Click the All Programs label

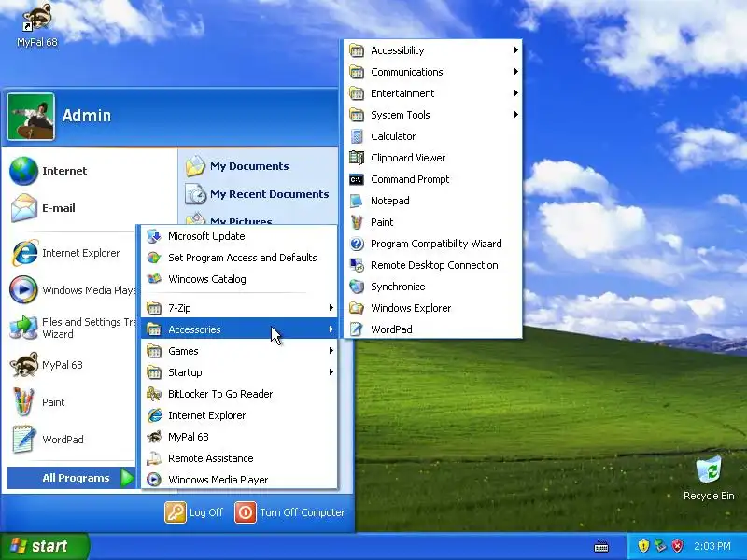tap(76, 478)
